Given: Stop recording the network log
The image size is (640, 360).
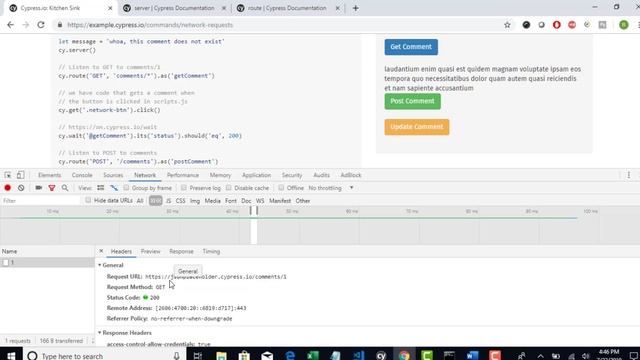Looking at the screenshot, I should pyautogui.click(x=7, y=188).
